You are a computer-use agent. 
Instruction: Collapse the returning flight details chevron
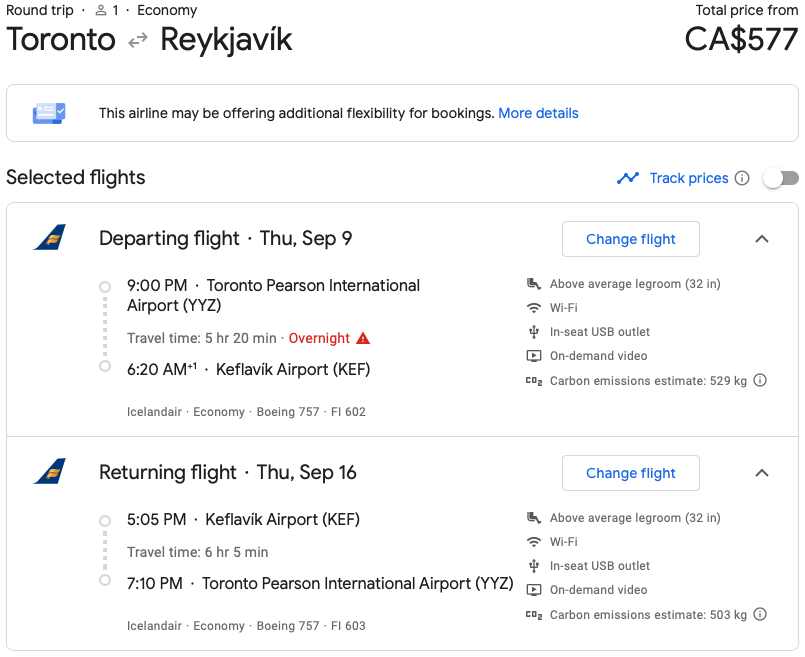[x=761, y=473]
